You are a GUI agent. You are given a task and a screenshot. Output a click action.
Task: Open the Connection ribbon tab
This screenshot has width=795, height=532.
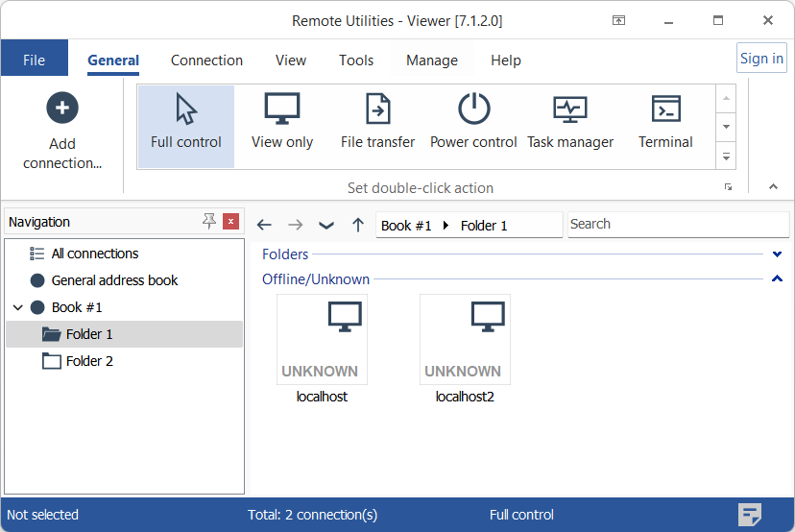pyautogui.click(x=206, y=60)
